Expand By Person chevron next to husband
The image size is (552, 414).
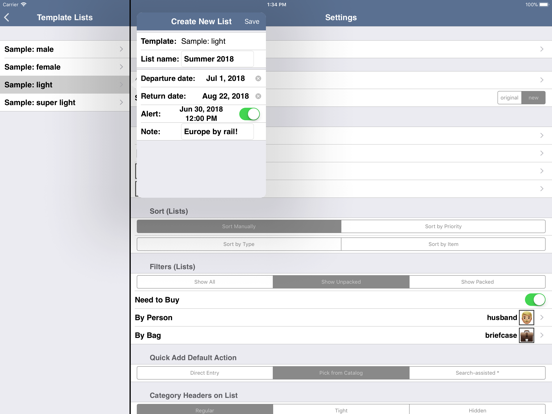pyautogui.click(x=541, y=318)
